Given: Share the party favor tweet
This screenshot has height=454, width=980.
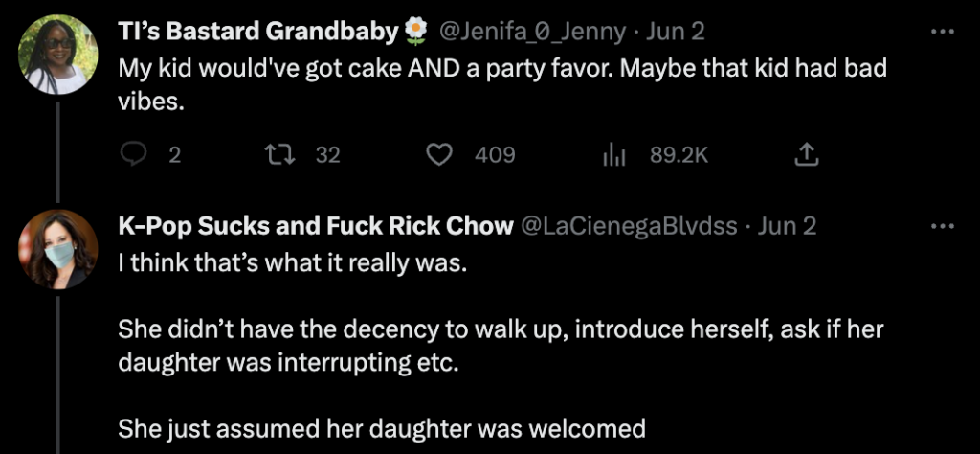Looking at the screenshot, I should [806, 154].
